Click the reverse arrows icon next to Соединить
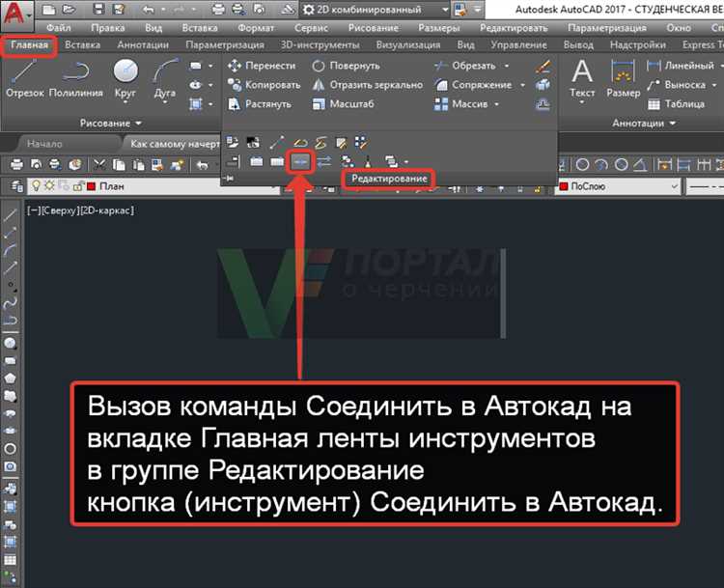 pyautogui.click(x=324, y=161)
